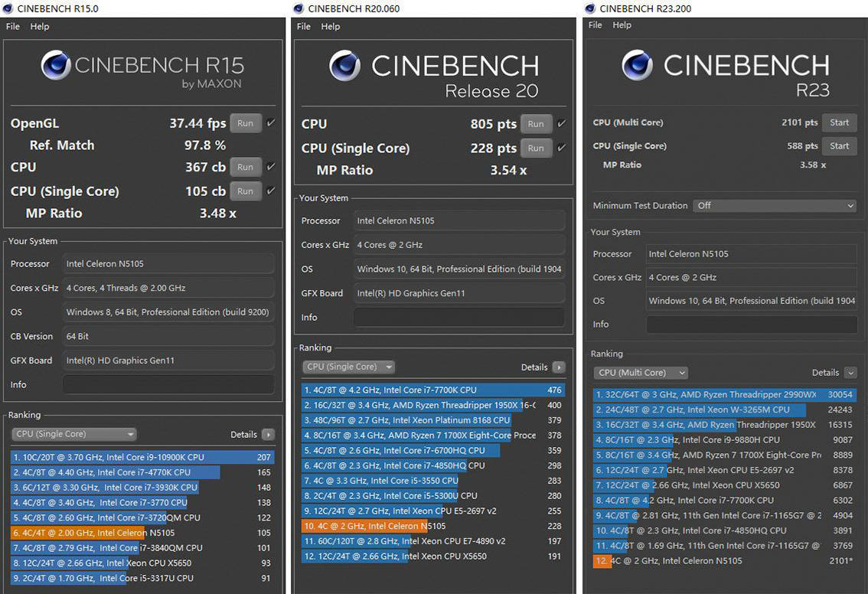This screenshot has width=868, height=594.
Task: Select highlighted Celeron N5105 row in R20 ranking
Action: pyautogui.click(x=433, y=526)
